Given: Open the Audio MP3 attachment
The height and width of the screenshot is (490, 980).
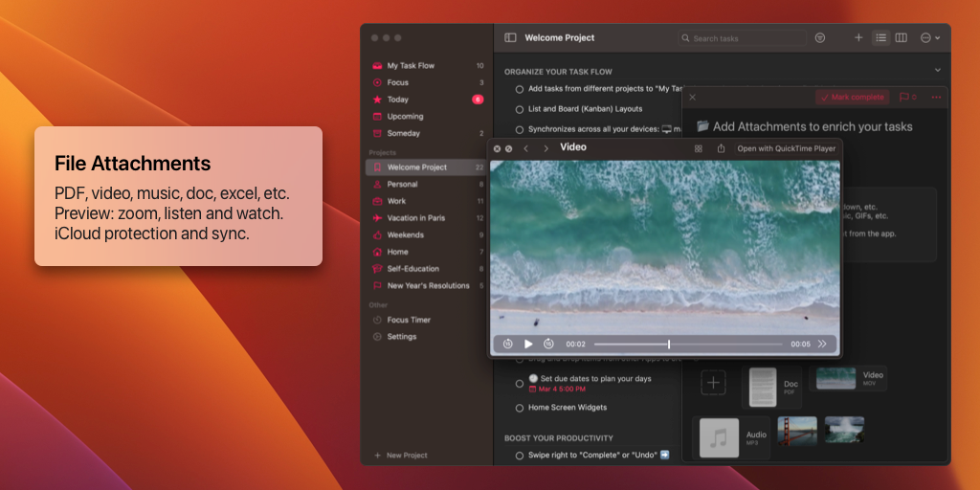Looking at the screenshot, I should tap(732, 438).
